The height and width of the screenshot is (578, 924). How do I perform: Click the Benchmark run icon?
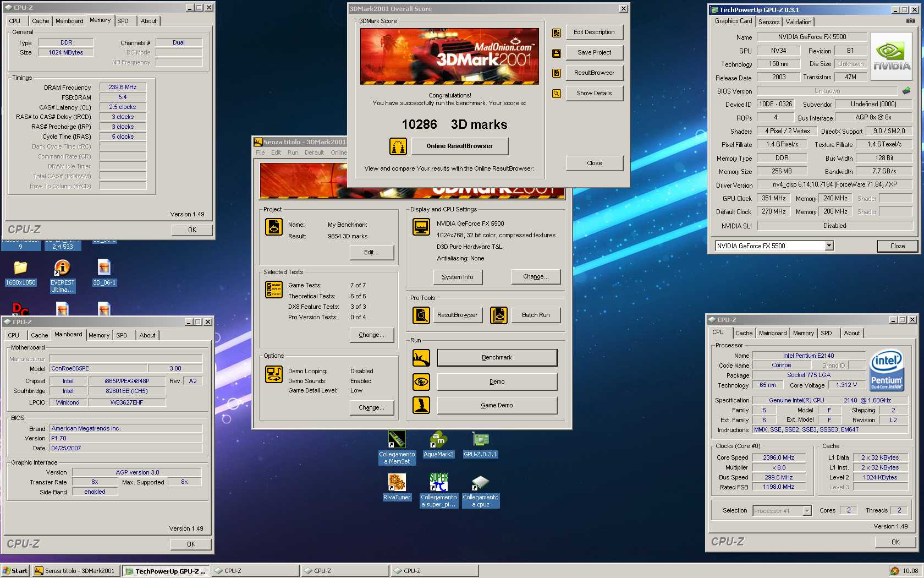pyautogui.click(x=421, y=358)
